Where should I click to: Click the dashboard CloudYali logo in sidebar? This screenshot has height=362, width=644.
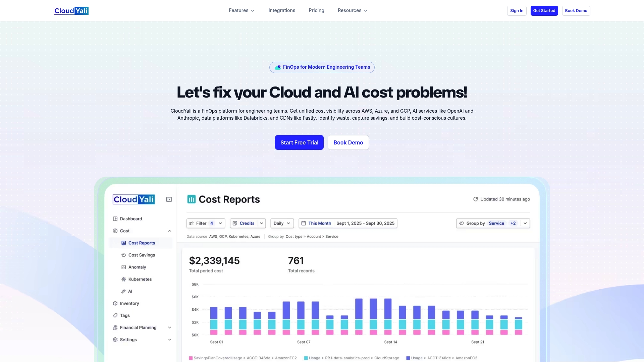tap(134, 199)
